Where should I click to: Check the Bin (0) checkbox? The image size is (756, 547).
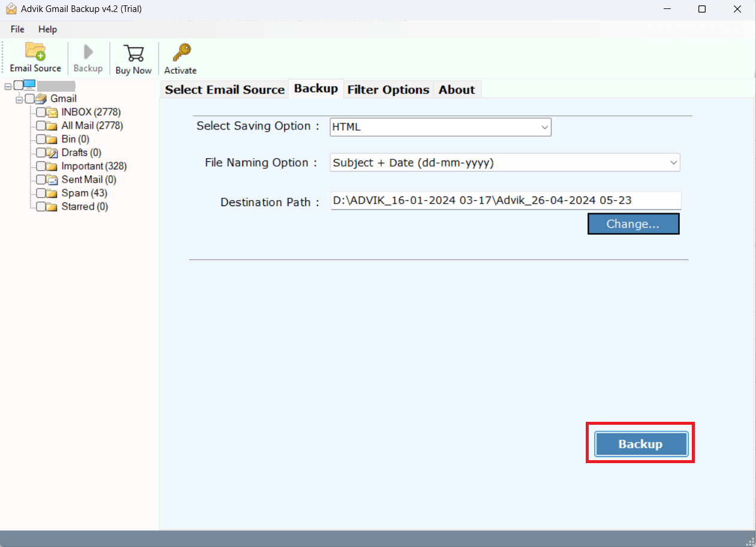pos(40,139)
